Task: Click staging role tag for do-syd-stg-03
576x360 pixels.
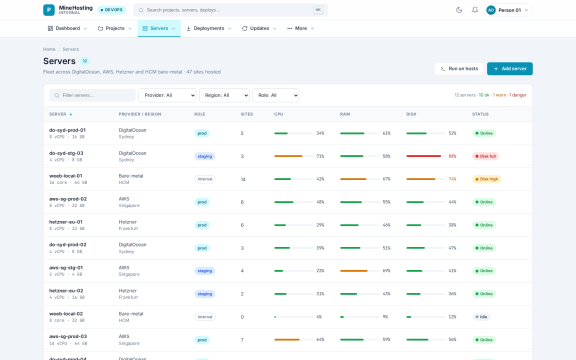Action: point(205,156)
